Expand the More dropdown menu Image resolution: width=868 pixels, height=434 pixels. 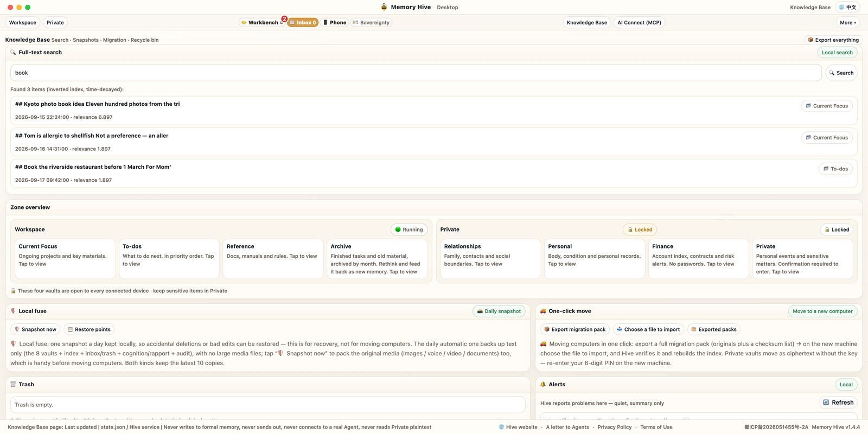pos(848,23)
